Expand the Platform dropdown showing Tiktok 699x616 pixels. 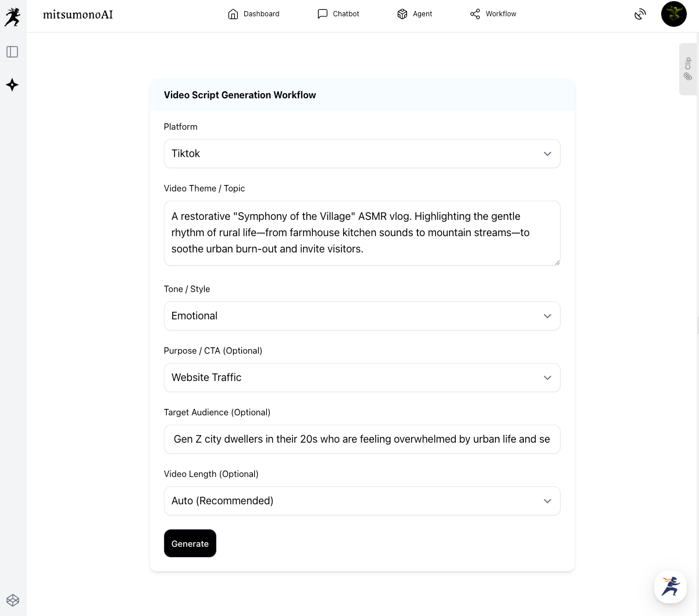coord(362,154)
